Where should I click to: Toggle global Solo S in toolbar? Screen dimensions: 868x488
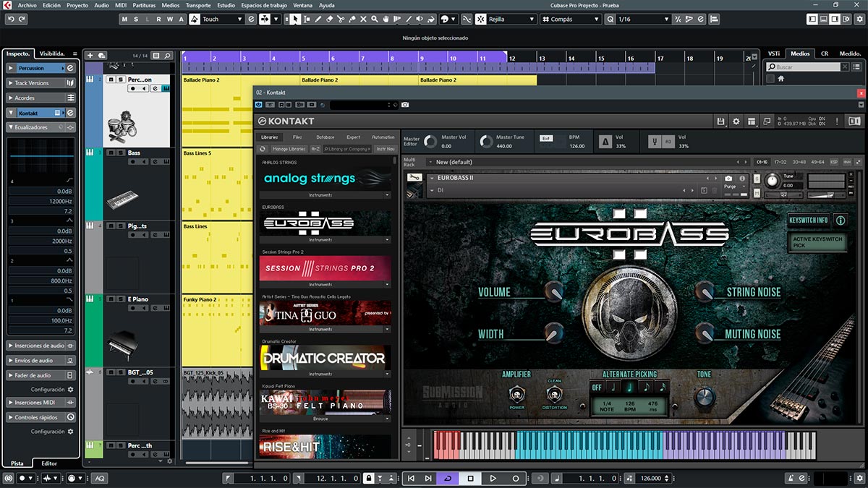pos(137,20)
